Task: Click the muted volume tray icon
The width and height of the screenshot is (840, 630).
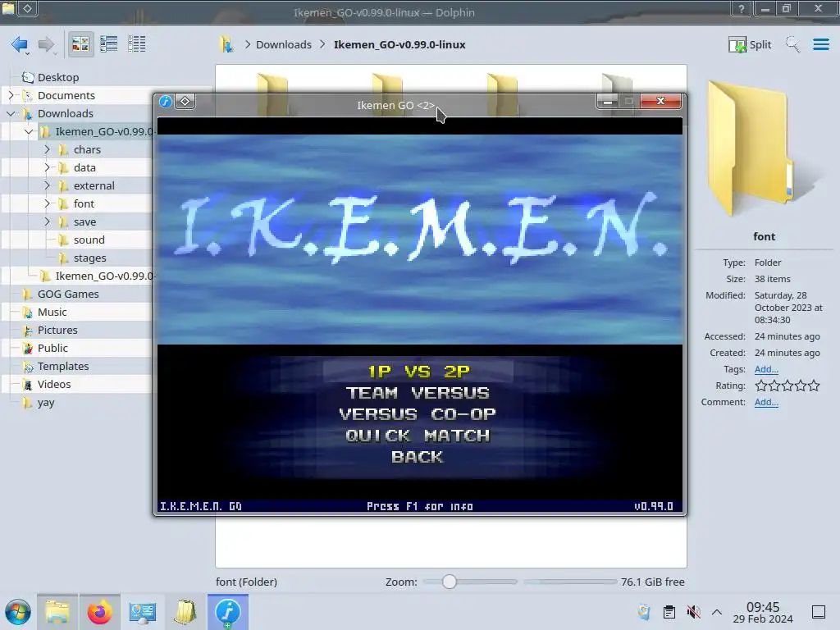Action: [693, 612]
